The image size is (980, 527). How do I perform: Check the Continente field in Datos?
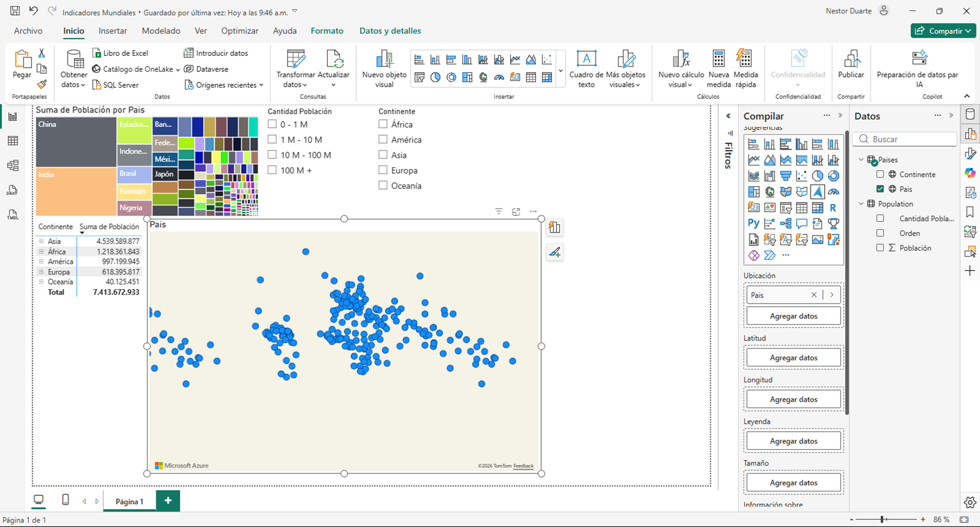pos(880,175)
